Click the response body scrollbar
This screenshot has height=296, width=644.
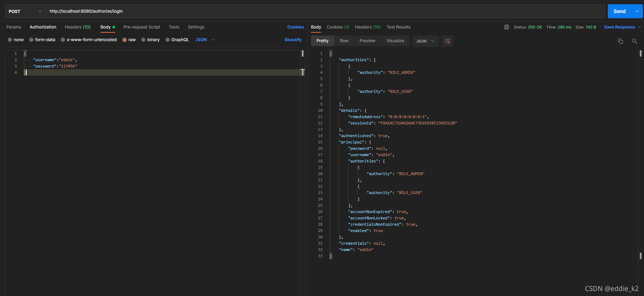(640, 53)
